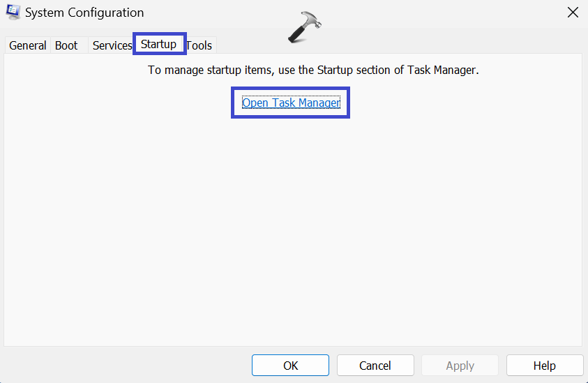The width and height of the screenshot is (588, 383).
Task: Select the Services tab
Action: coord(112,45)
